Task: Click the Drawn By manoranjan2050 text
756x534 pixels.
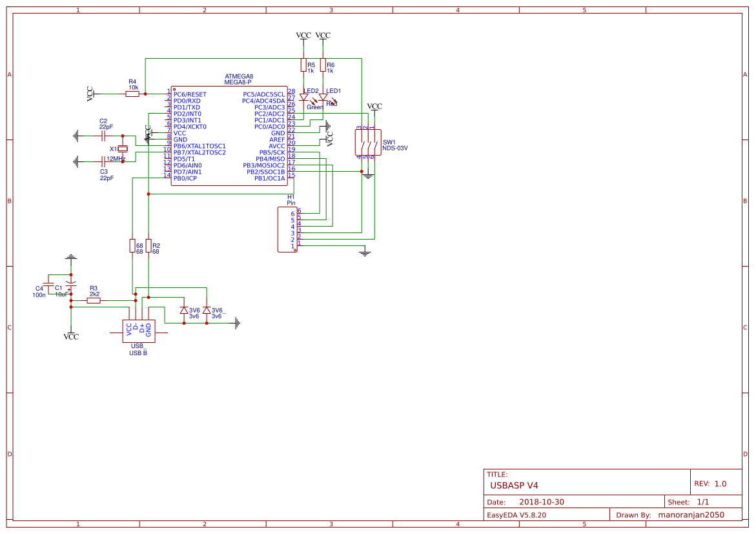Action: (690, 515)
